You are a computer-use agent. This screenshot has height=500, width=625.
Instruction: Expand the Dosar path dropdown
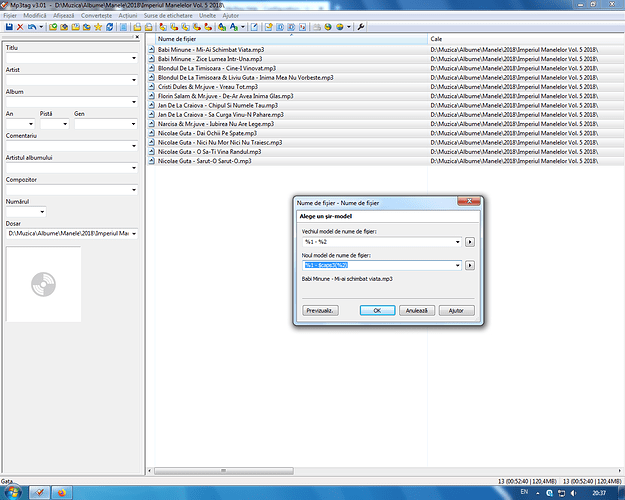tap(134, 234)
